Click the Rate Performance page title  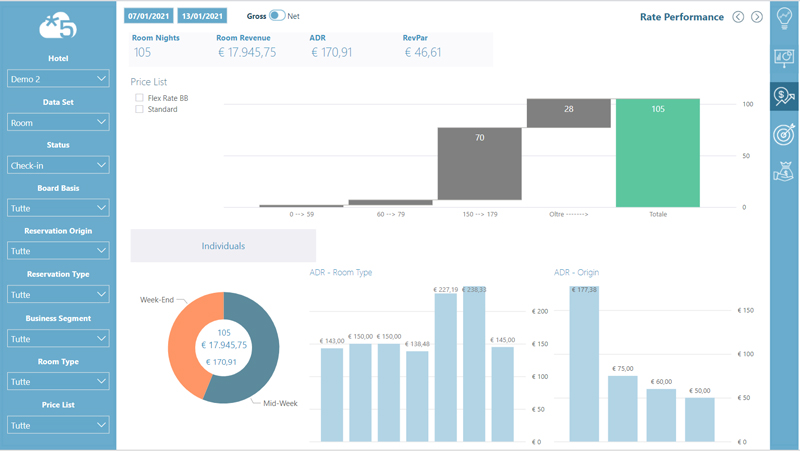[x=682, y=17]
